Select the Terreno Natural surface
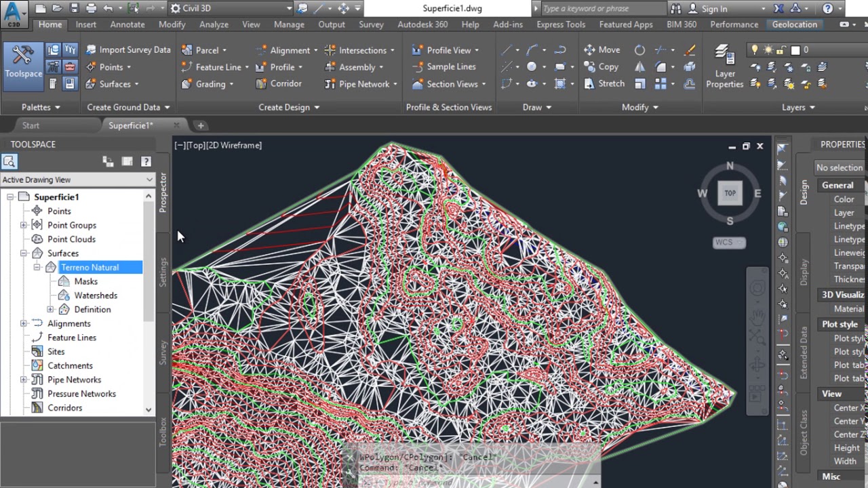This screenshot has width=868, height=488. click(x=90, y=267)
